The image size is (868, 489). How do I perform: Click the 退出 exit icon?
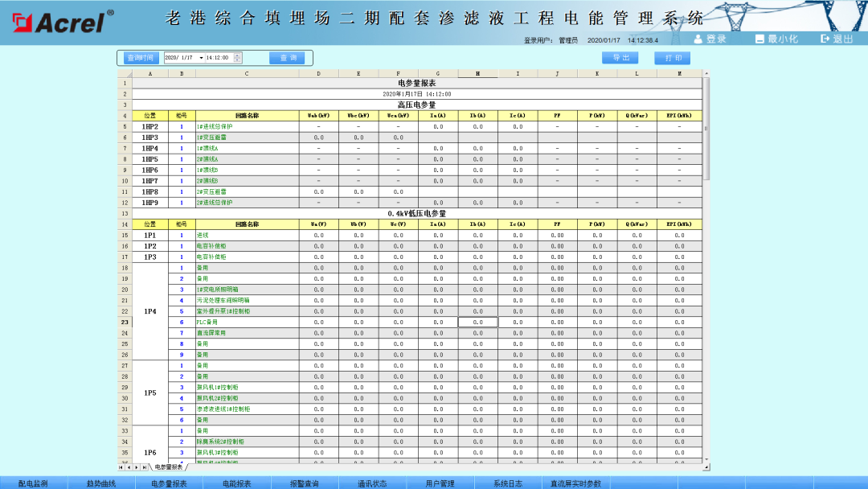(825, 39)
